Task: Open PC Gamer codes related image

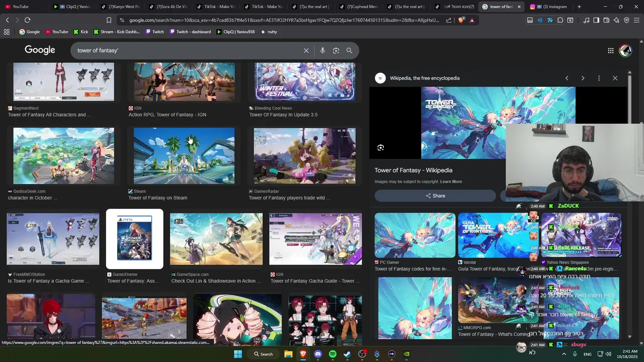Action: click(x=415, y=235)
